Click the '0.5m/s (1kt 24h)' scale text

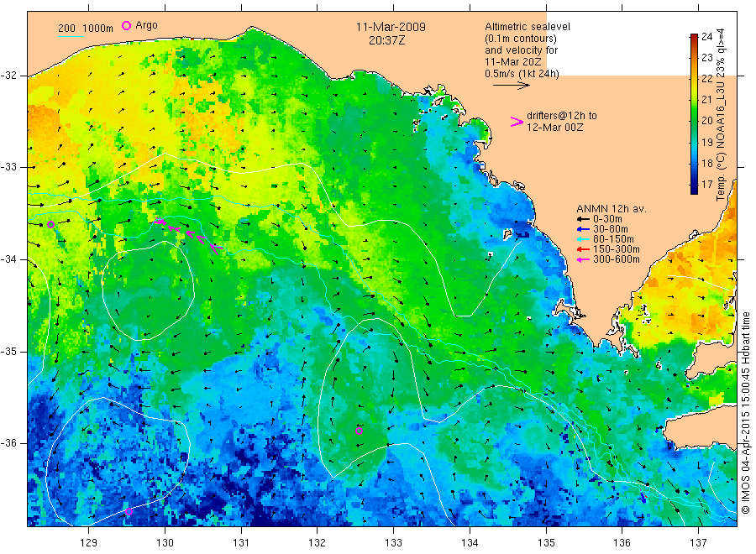[522, 74]
